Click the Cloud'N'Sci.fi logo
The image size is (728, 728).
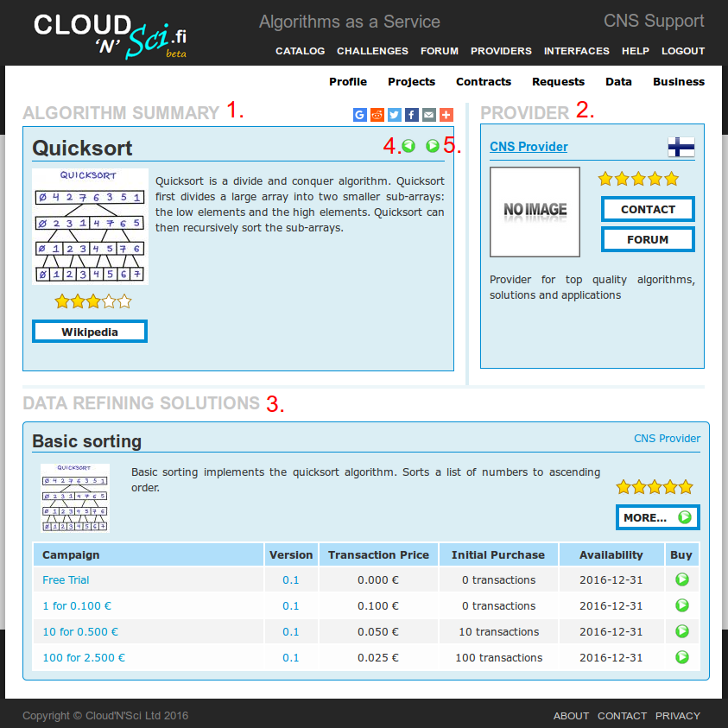coord(110,36)
